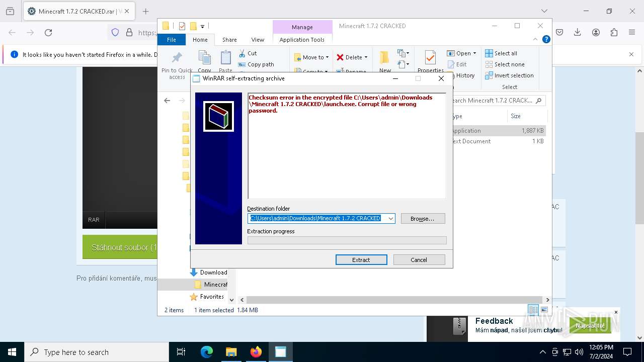This screenshot has height=362, width=644.
Task: Click the History button in ribbon
Action: click(x=460, y=75)
